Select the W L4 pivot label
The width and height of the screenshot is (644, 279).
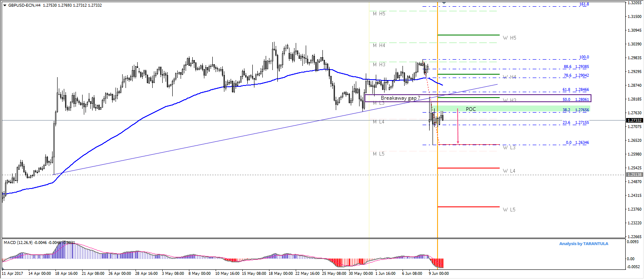click(x=509, y=171)
